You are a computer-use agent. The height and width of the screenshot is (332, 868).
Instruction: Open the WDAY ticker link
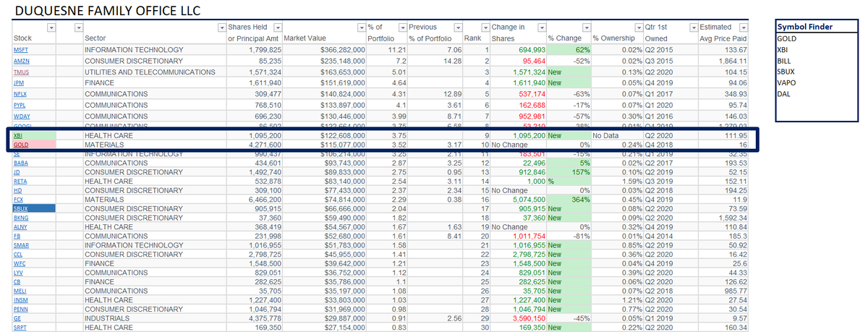coord(20,116)
